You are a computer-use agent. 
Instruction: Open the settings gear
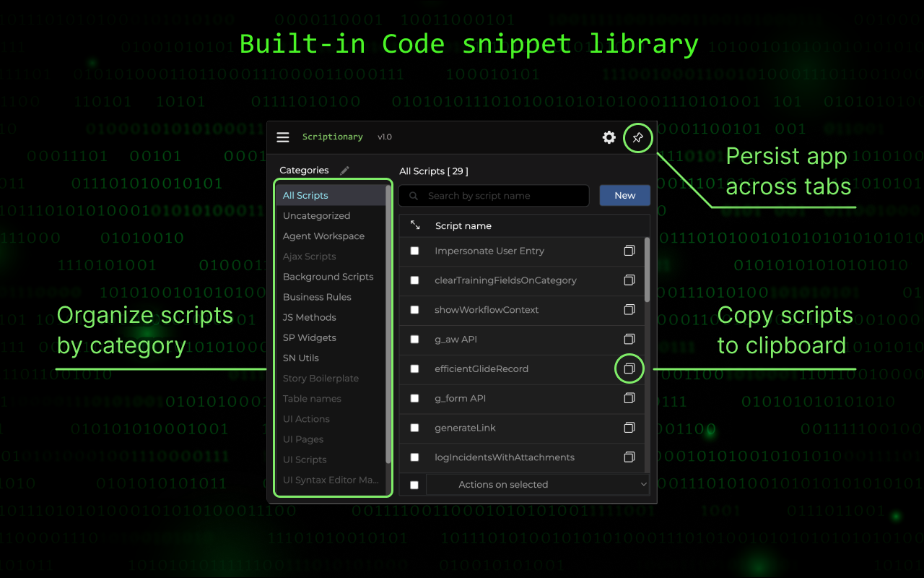point(609,137)
